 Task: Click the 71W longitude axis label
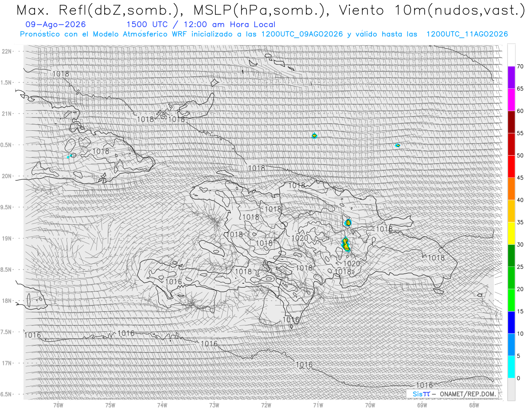(x=318, y=405)
